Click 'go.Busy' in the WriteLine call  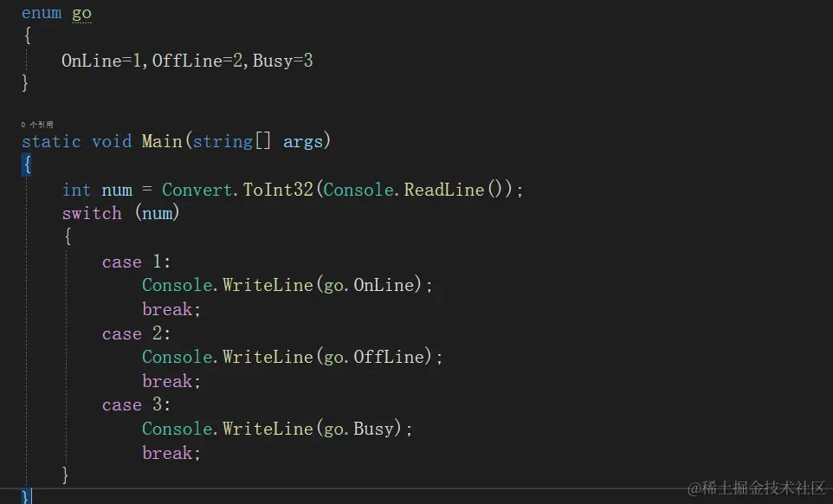[358, 430]
